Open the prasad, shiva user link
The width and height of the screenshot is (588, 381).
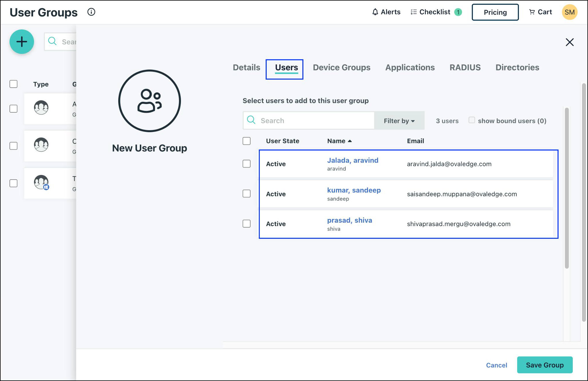[x=349, y=220]
